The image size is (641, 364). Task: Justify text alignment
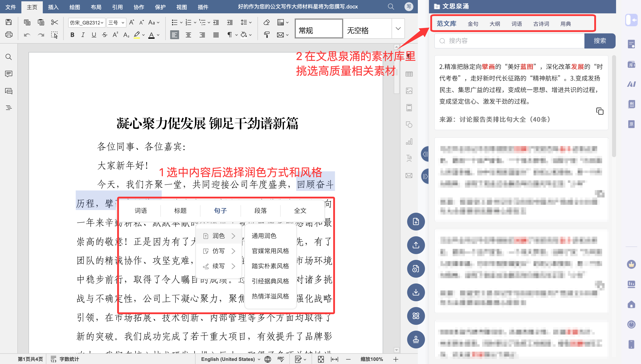click(216, 35)
